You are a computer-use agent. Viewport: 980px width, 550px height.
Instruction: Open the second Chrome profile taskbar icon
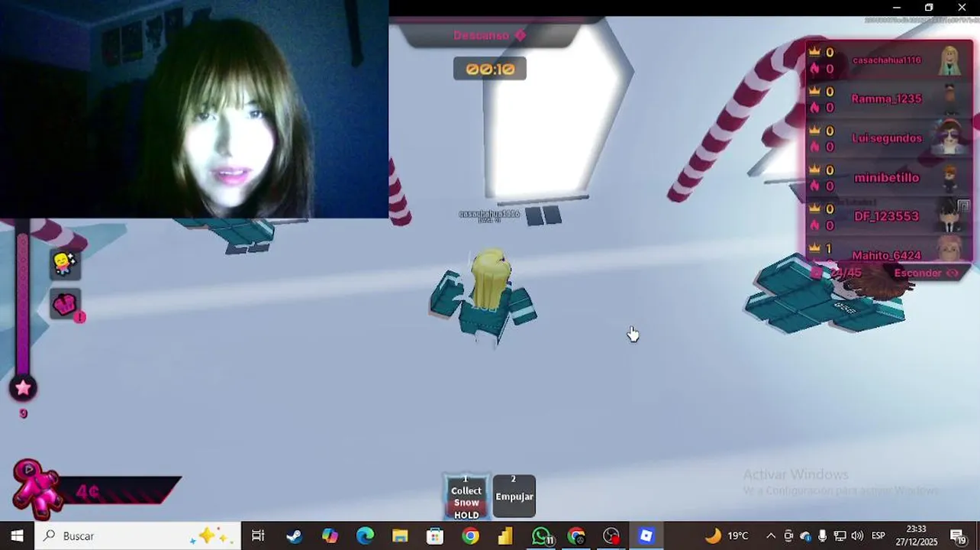pyautogui.click(x=576, y=535)
